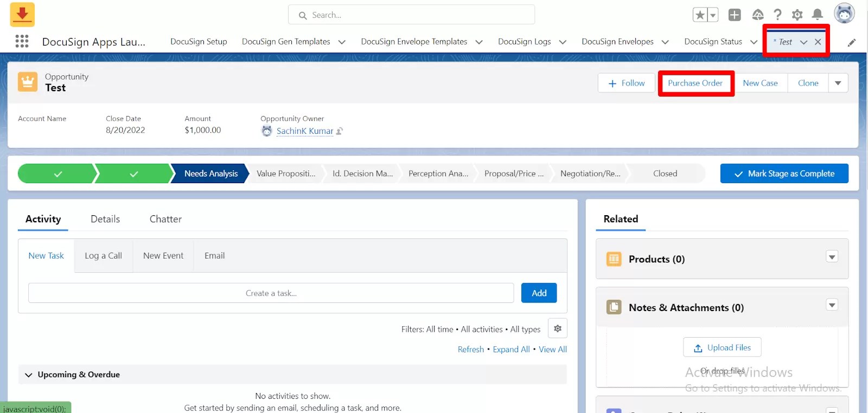Open the Help question mark icon
The image size is (868, 413).
point(777,15)
